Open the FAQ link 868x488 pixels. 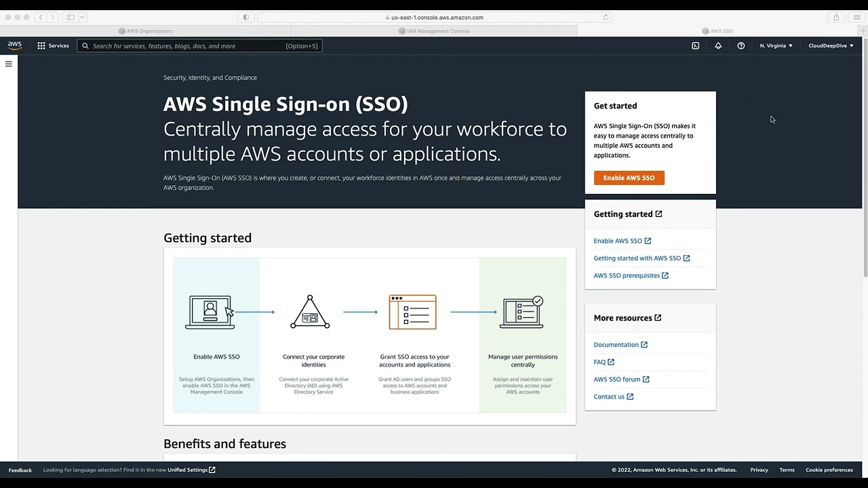[x=604, y=362]
